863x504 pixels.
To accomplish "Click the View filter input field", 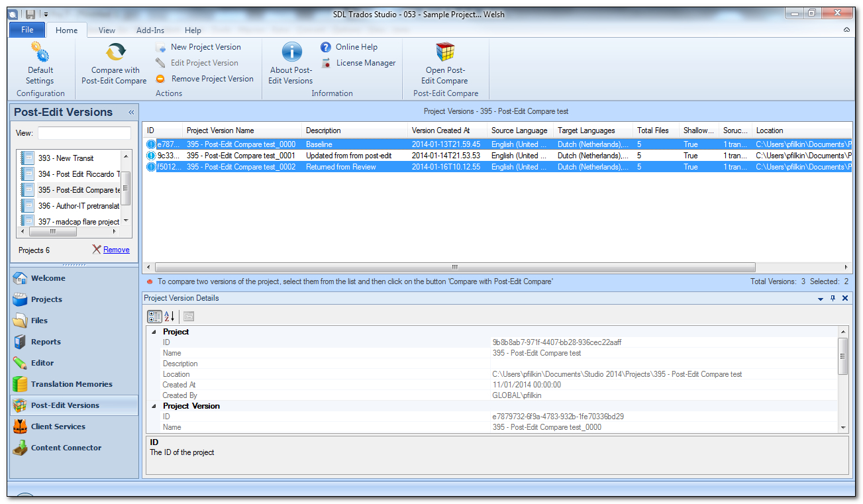I will (x=84, y=133).
